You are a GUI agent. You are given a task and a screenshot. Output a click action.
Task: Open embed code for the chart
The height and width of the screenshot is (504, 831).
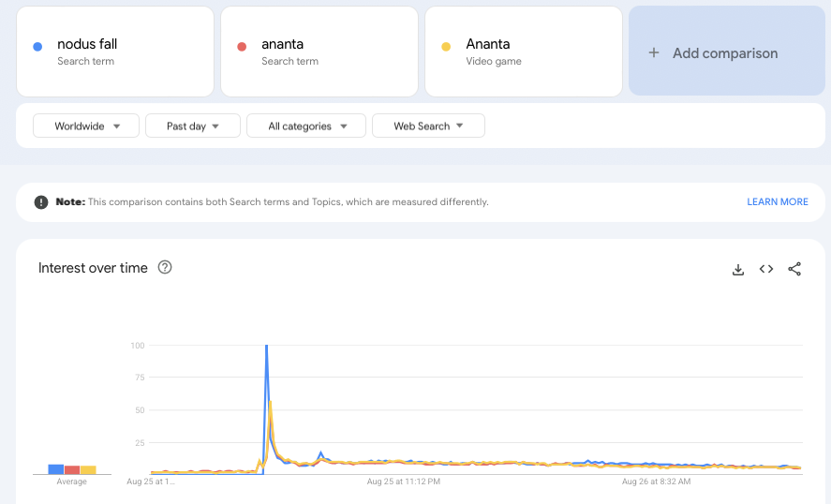pyautogui.click(x=765, y=269)
